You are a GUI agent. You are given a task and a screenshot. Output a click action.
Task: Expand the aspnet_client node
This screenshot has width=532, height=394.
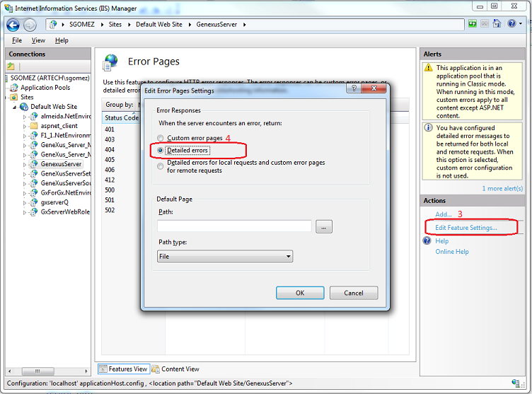click(x=25, y=126)
